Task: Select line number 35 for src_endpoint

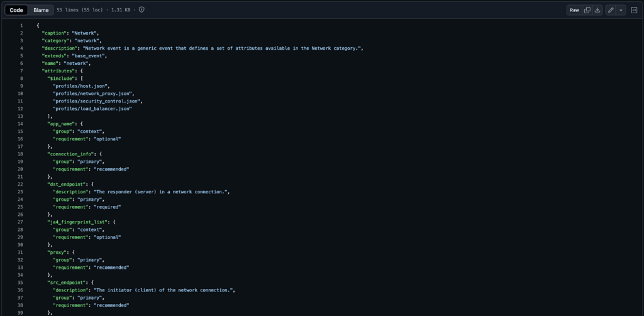Action: [21, 283]
